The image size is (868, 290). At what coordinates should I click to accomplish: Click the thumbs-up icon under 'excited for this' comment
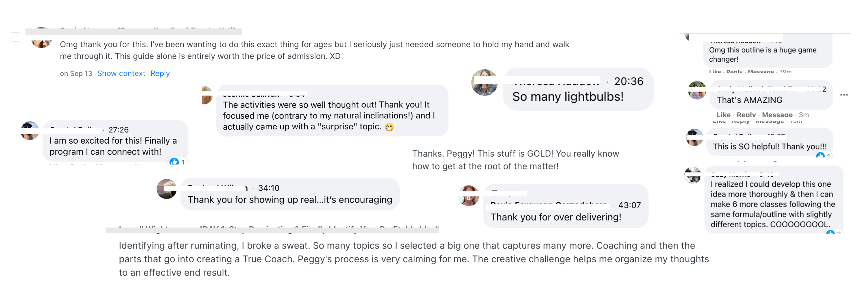[174, 161]
